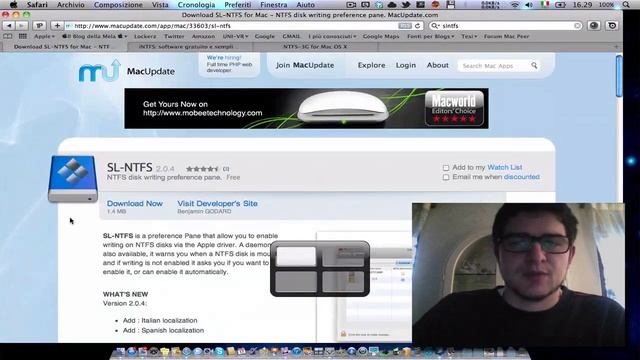Click the cloud icon in menu bar
This screenshot has height=360, width=640.
coord(392,5)
